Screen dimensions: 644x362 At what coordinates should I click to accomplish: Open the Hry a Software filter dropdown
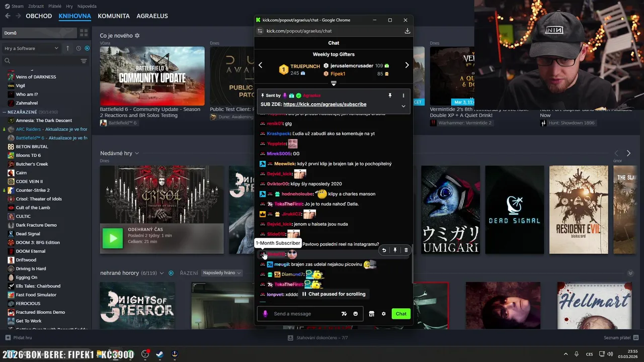(31, 48)
